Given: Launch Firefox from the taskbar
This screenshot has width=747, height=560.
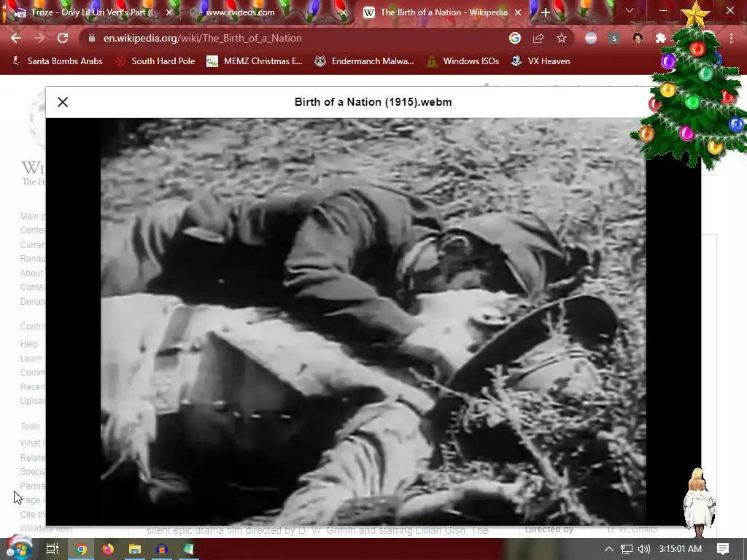Looking at the screenshot, I should click(108, 549).
